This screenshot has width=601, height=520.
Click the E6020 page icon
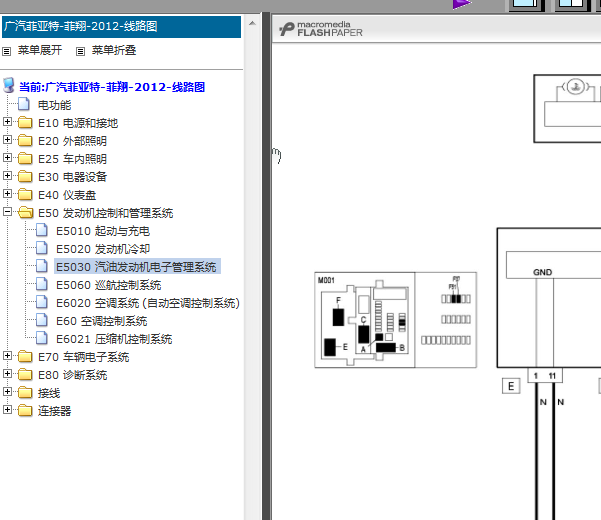coord(42,302)
